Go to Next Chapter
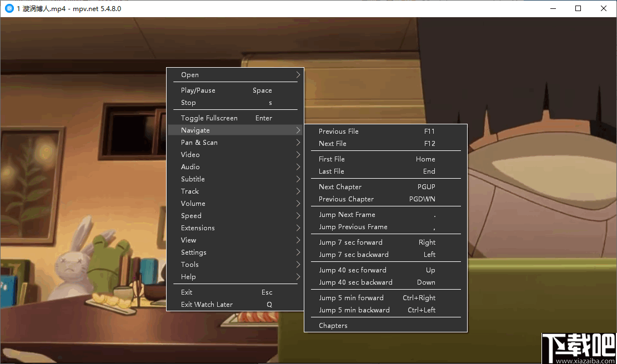The width and height of the screenshot is (617, 364). (340, 187)
